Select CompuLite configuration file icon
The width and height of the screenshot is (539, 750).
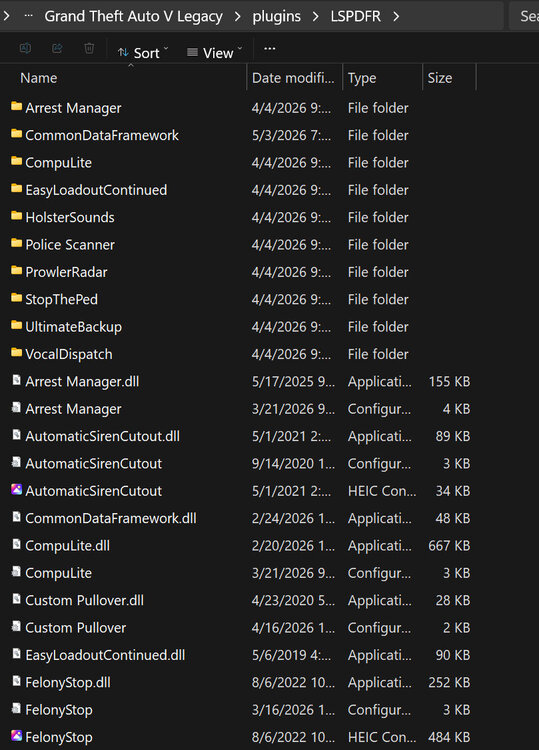[16, 571]
